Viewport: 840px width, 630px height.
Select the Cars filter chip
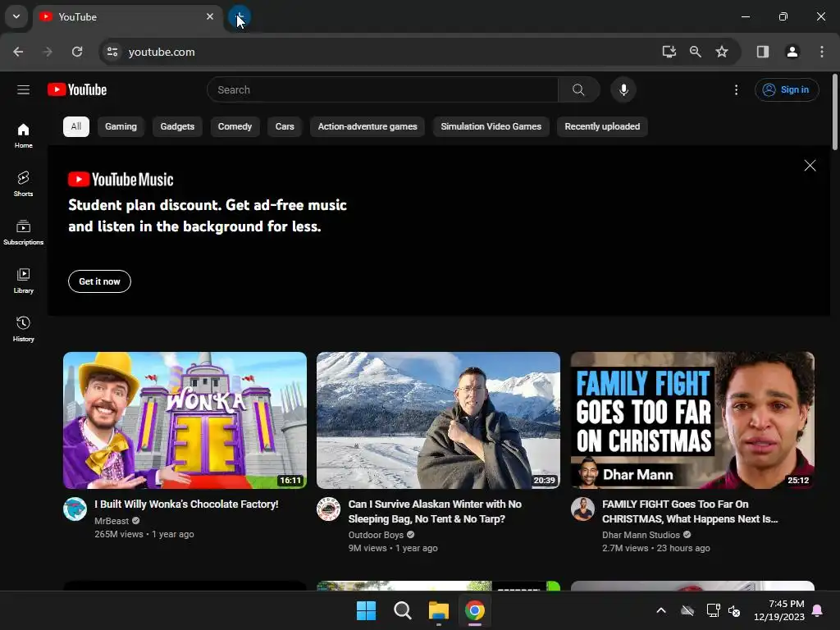pyautogui.click(x=285, y=126)
